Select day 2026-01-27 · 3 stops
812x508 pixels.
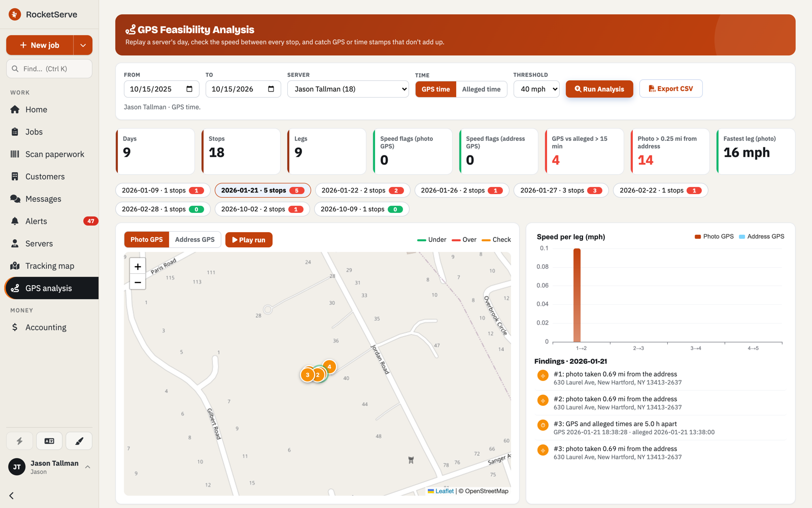tap(561, 190)
